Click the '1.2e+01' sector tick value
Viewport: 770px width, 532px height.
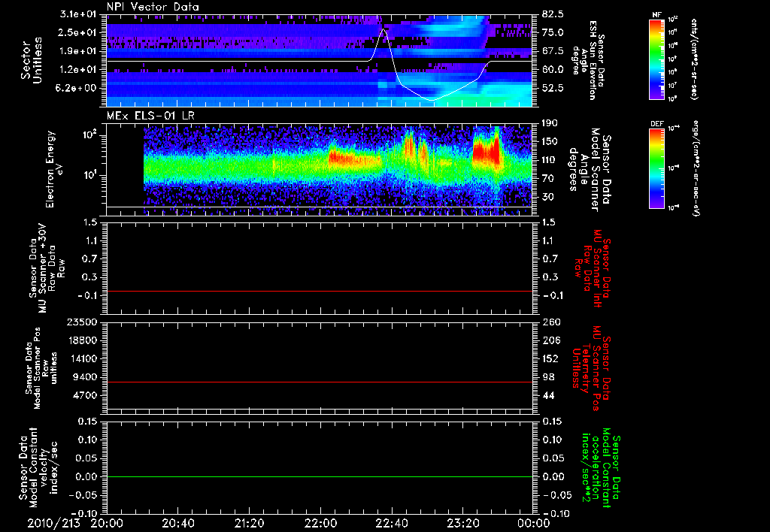tap(78, 70)
